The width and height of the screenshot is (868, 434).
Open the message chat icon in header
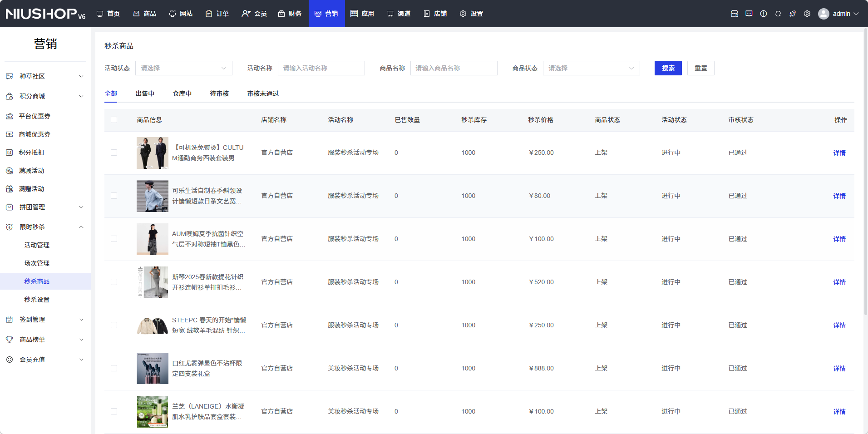(x=749, y=14)
